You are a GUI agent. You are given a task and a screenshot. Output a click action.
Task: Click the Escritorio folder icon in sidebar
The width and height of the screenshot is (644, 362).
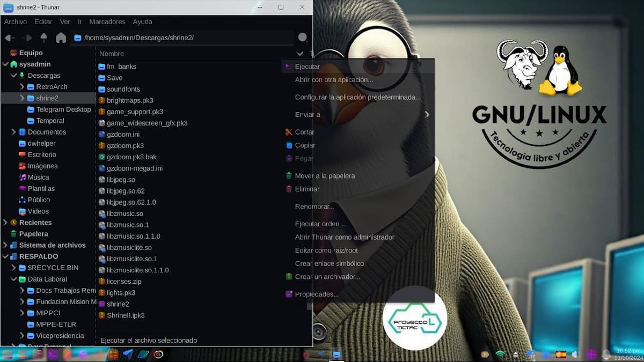(x=22, y=154)
